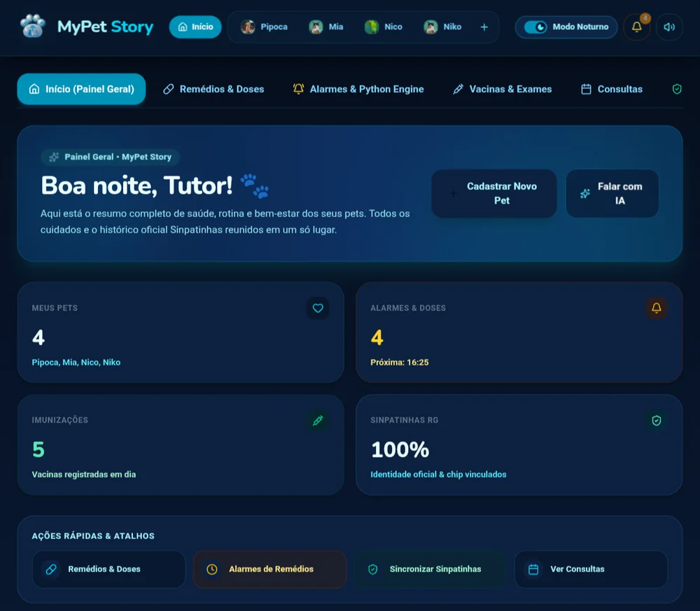Open the Vacinas & Exames tab
700x611 pixels.
502,90
